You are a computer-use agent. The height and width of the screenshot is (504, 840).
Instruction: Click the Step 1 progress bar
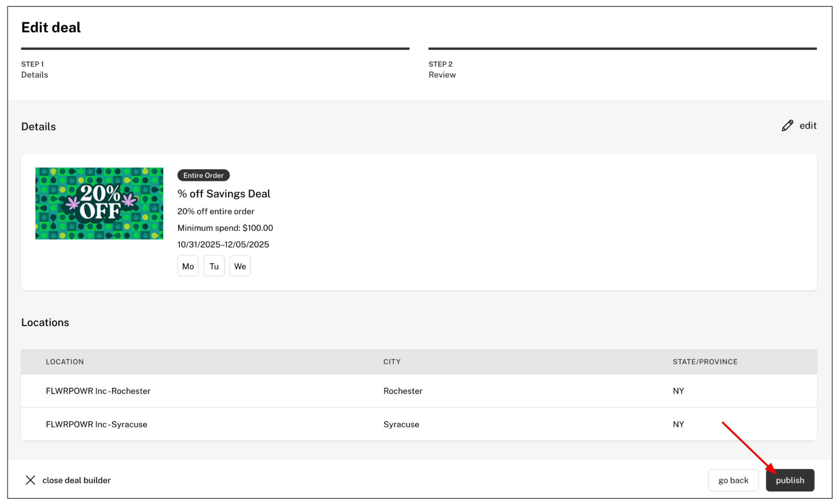(x=215, y=49)
